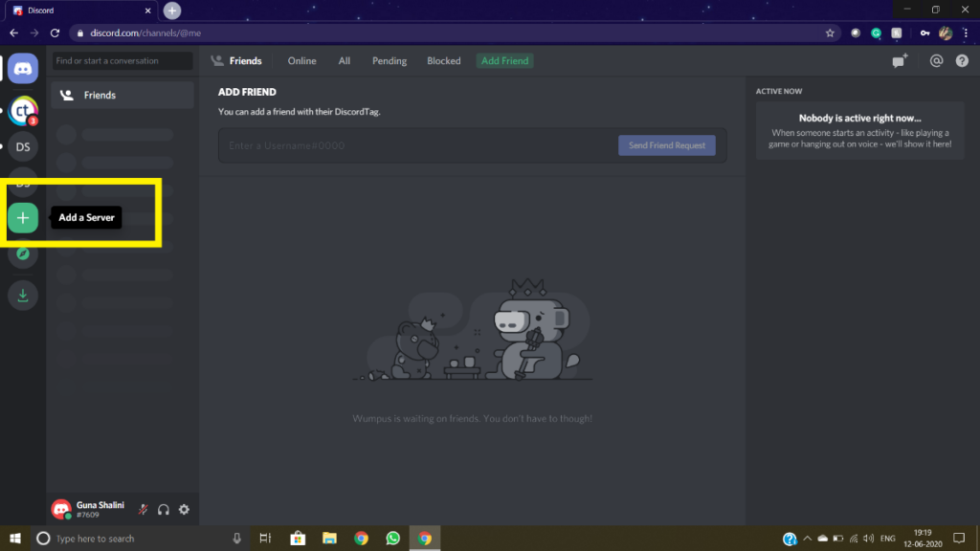Open Chrome profile avatar
This screenshot has width=980, height=551.
[x=946, y=33]
